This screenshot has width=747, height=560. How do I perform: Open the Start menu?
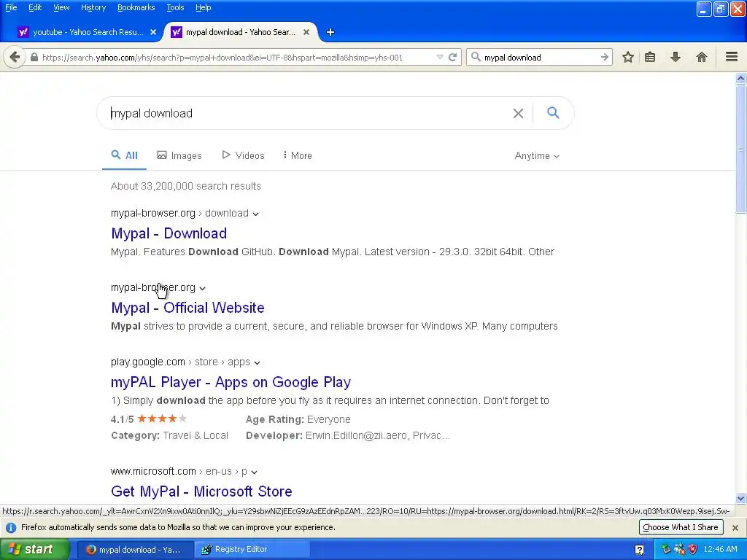click(x=35, y=550)
